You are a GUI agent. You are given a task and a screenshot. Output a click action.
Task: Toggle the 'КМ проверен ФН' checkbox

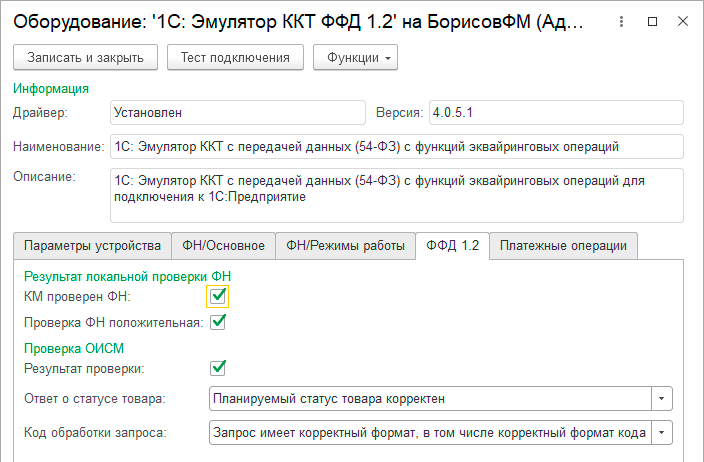click(x=218, y=296)
